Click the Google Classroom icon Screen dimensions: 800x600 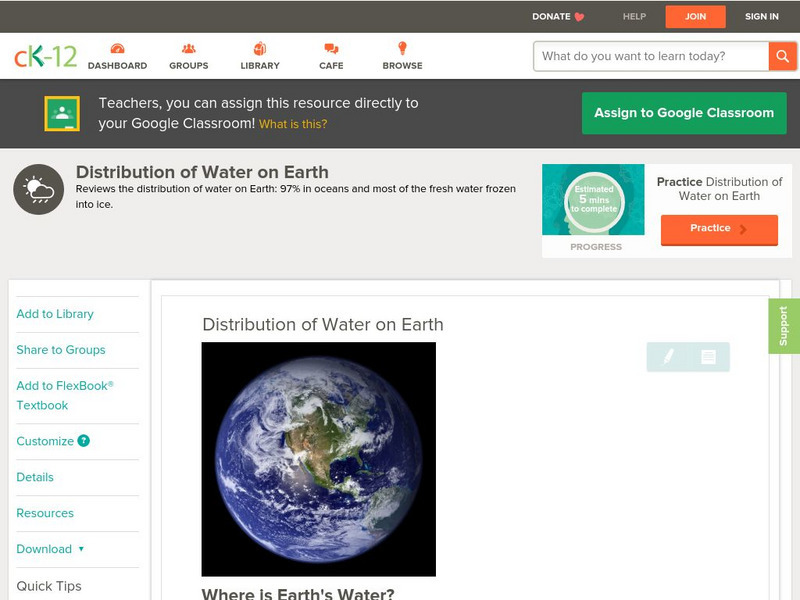[62, 113]
